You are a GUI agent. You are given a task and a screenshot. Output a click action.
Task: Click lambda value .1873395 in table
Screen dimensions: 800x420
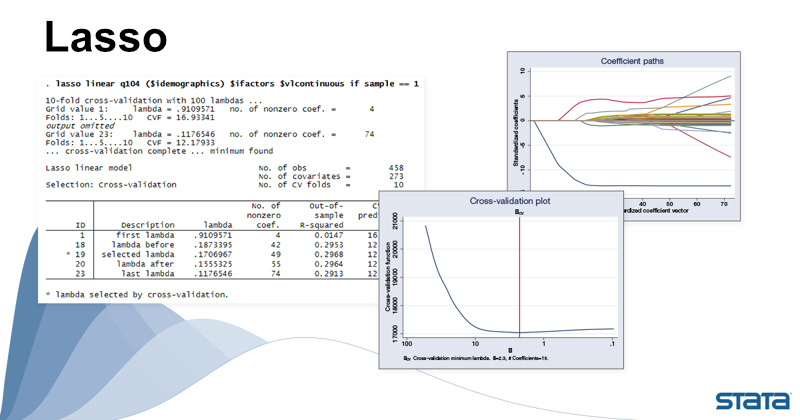click(x=213, y=245)
